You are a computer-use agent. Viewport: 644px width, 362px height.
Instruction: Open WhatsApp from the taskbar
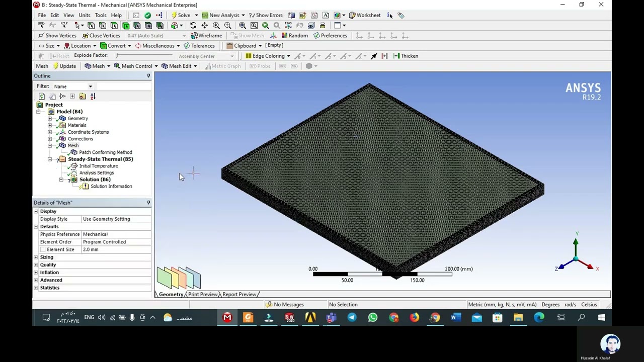[373, 317]
